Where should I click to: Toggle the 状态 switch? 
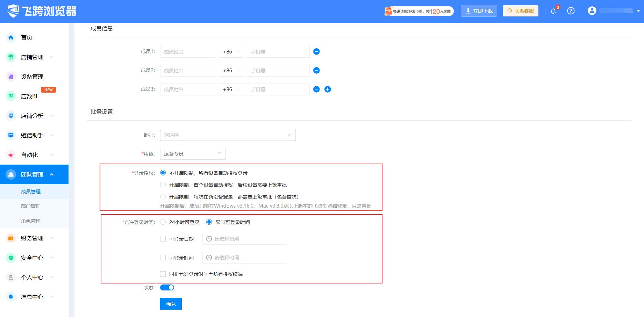tap(167, 287)
